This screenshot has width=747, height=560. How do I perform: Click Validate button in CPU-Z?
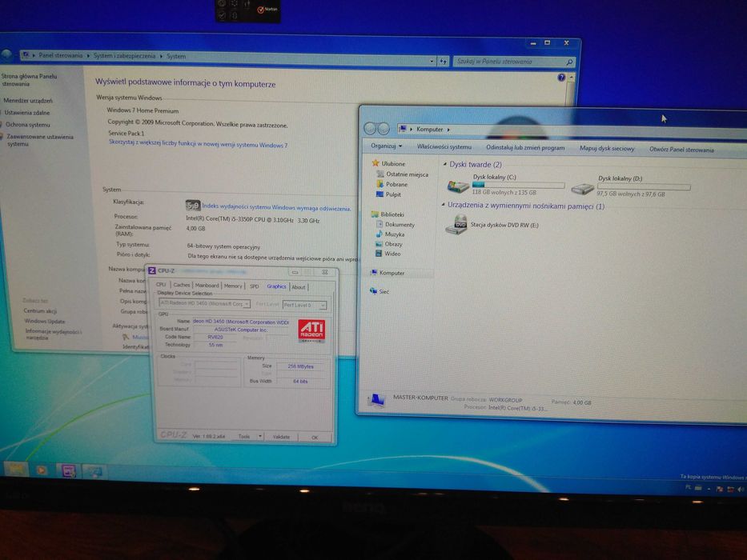pyautogui.click(x=281, y=437)
